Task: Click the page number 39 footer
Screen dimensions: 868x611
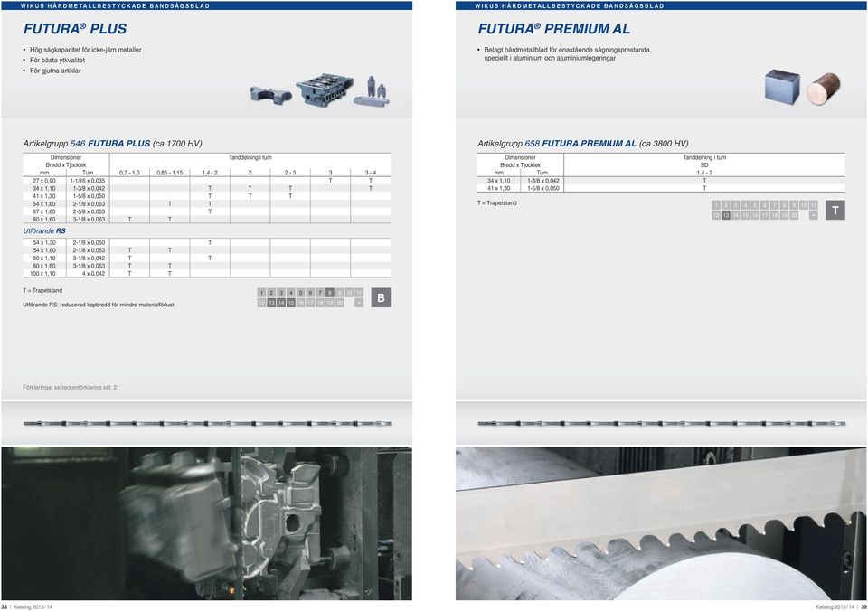Action: click(x=863, y=607)
